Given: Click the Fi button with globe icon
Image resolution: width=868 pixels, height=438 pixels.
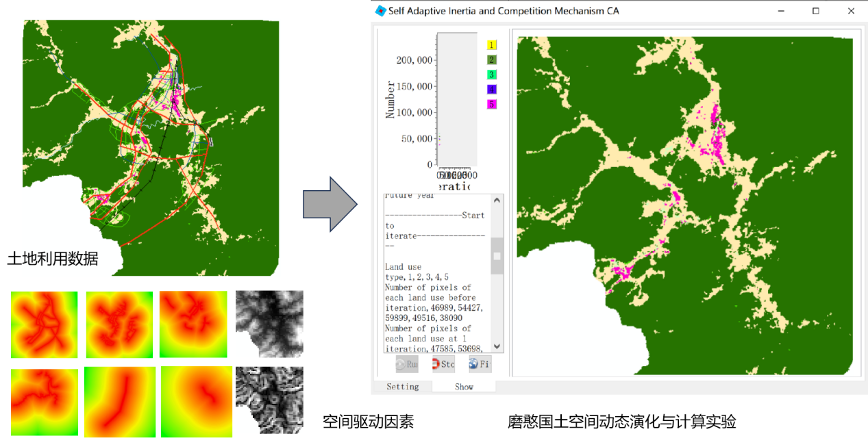Looking at the screenshot, I should tap(480, 364).
